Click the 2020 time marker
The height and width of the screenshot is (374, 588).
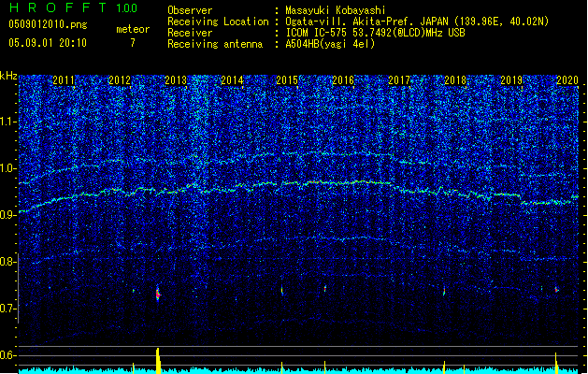pyautogui.click(x=566, y=80)
